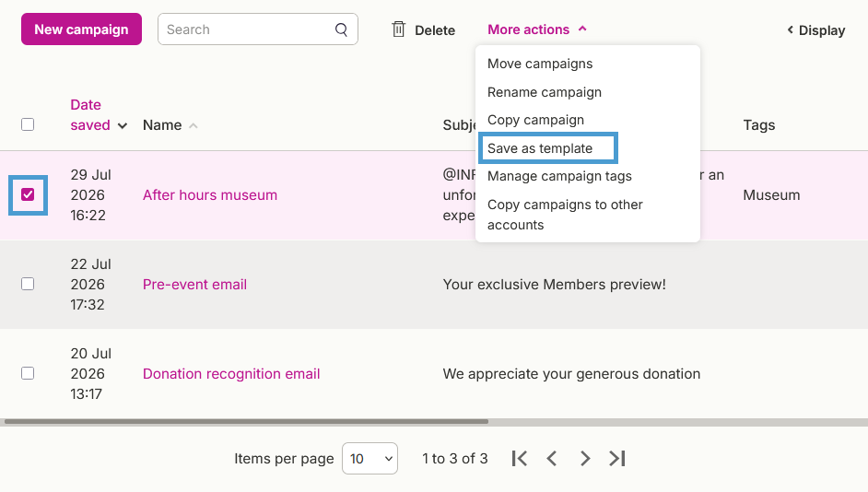Toggle the select-all header checkbox

click(28, 124)
